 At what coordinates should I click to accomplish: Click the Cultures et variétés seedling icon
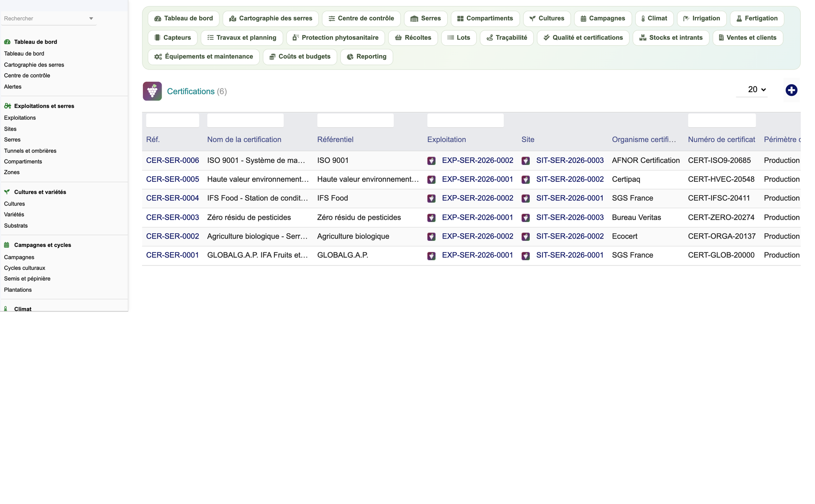click(7, 192)
